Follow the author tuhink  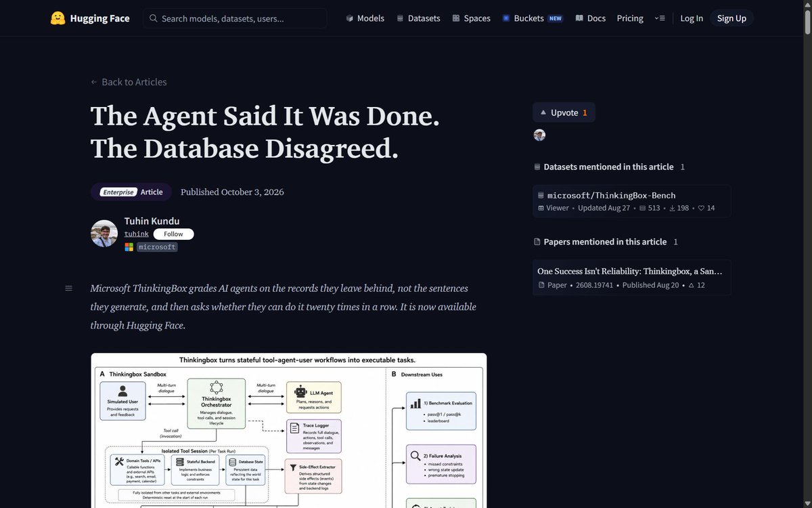[x=173, y=234]
